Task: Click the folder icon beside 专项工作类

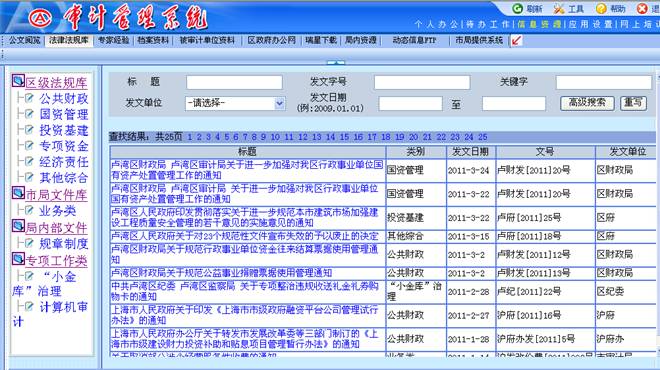Action: 18,258
